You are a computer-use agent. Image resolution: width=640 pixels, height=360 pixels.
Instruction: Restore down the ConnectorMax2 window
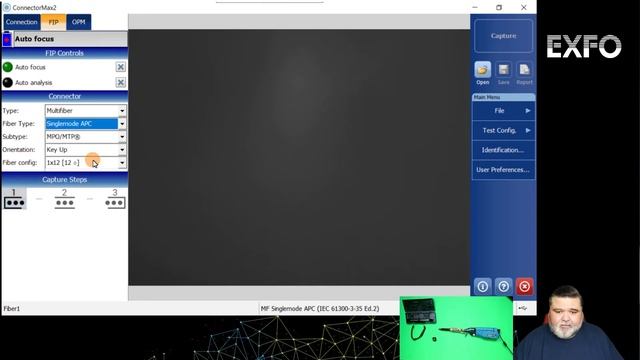point(499,7)
